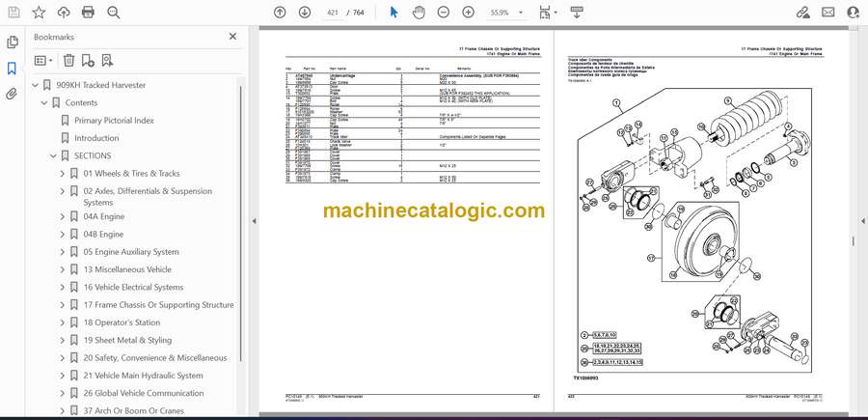Viewport: 868px width, 420px height.
Task: Expand the 04A Engine bookmark
Action: tap(63, 216)
